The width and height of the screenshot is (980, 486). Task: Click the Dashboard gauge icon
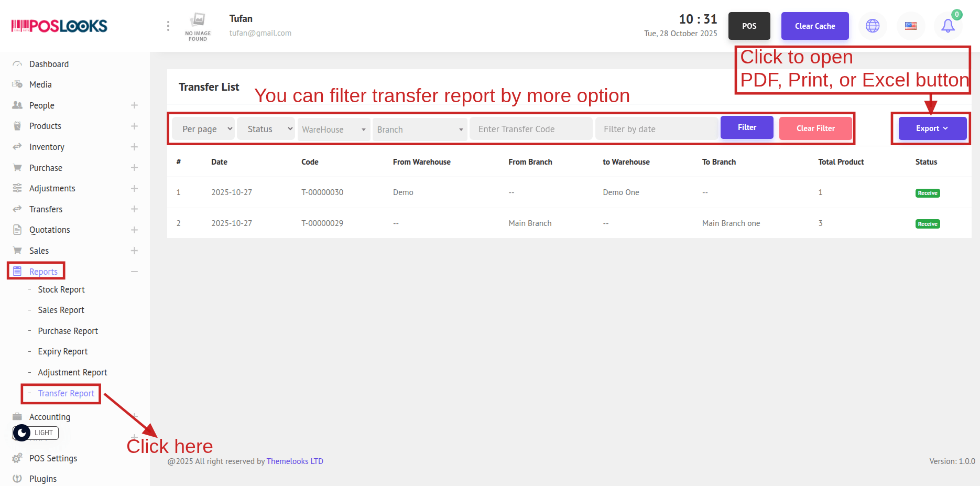point(17,64)
